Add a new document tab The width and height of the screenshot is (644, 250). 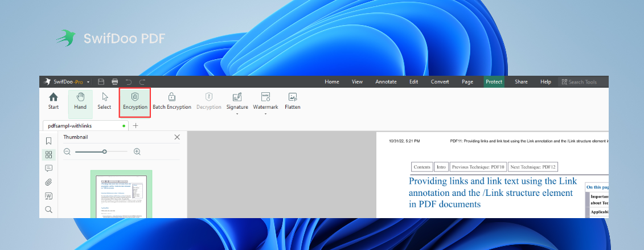coord(136,126)
